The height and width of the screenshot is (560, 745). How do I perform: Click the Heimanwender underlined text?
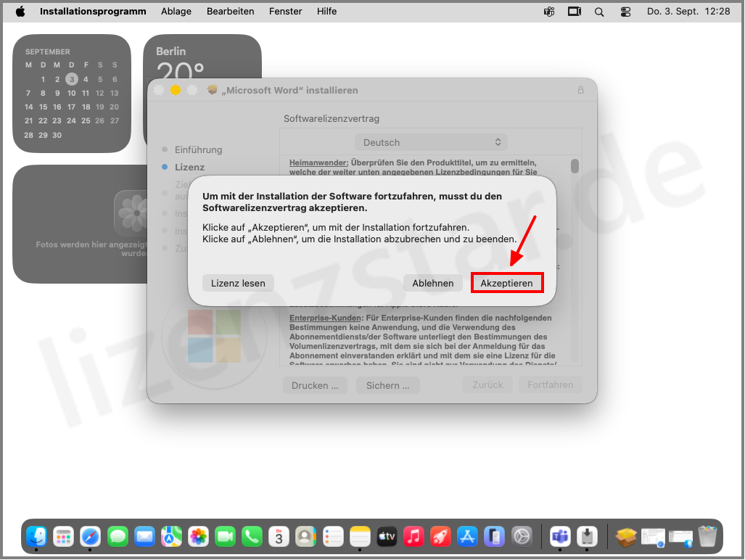click(318, 162)
